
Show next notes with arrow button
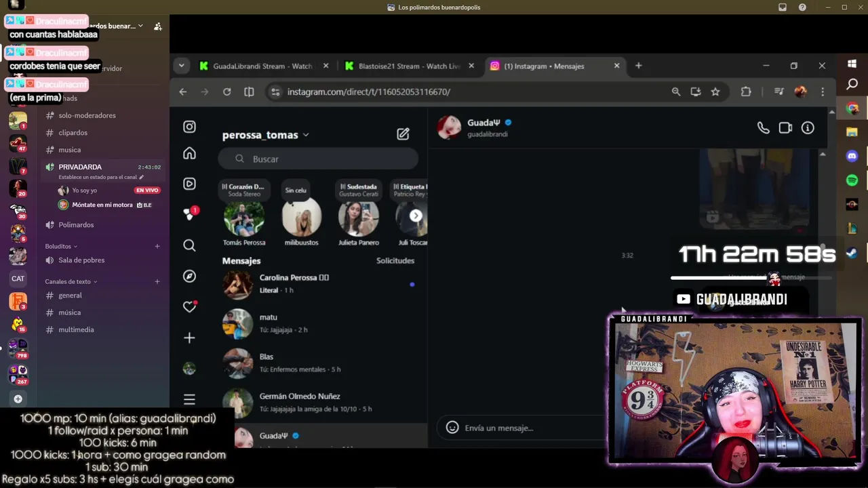click(x=416, y=216)
